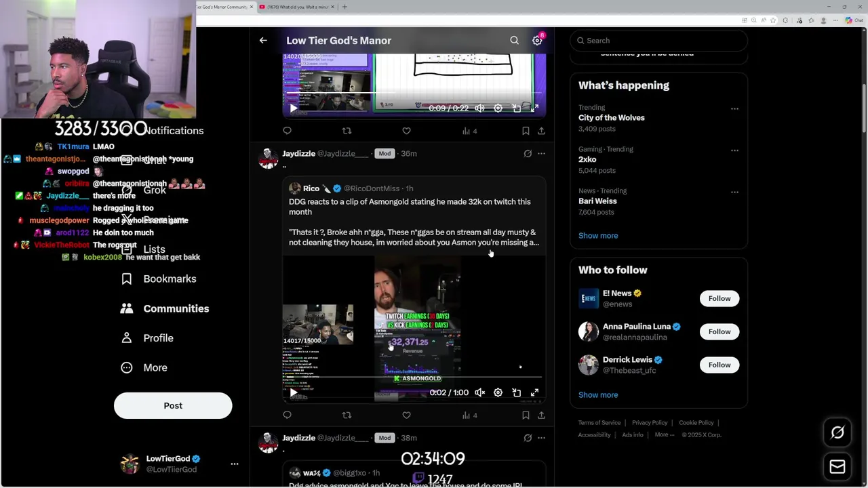868x488 pixels.
Task: Close the Low Tier God's Manor Community browser tab
Action: (x=252, y=7)
